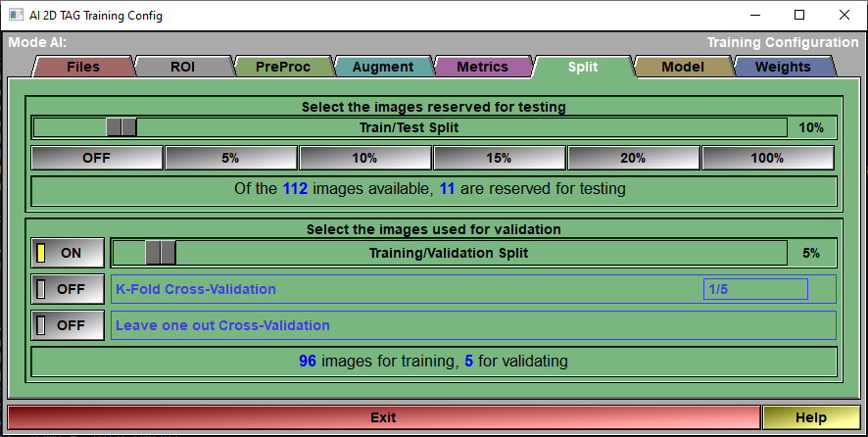Screen dimensions: 868x437
Task: Set test split to 20%
Action: 633,158
